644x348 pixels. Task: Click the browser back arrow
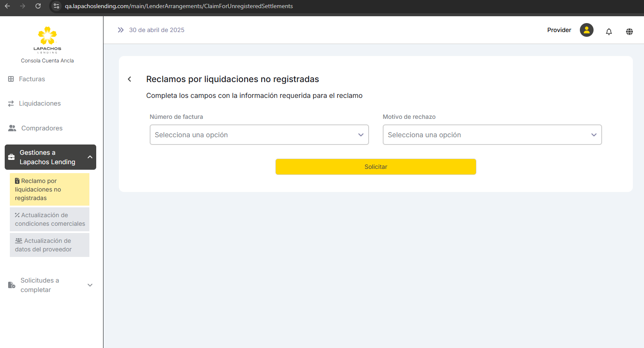tap(7, 6)
